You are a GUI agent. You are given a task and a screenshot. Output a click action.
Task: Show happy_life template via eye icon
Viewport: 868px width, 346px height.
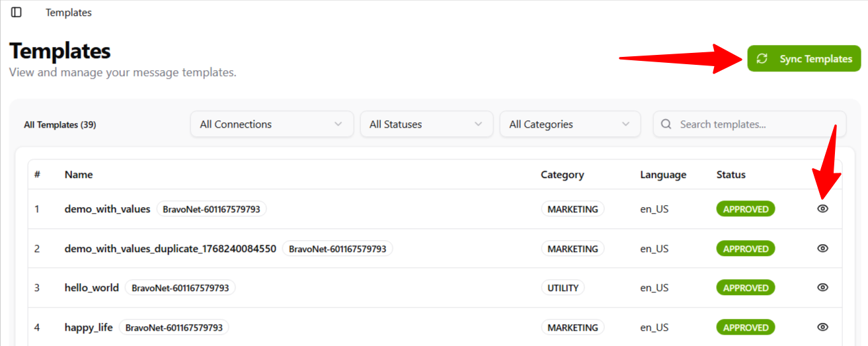coord(822,327)
